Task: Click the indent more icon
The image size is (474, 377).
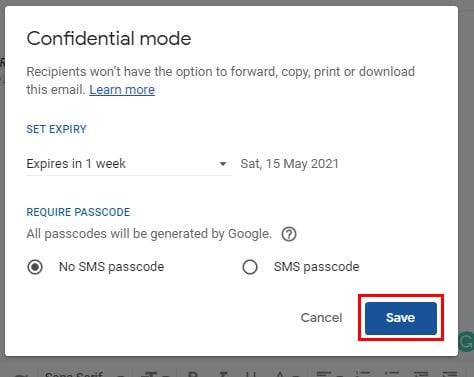Action: [449, 375]
